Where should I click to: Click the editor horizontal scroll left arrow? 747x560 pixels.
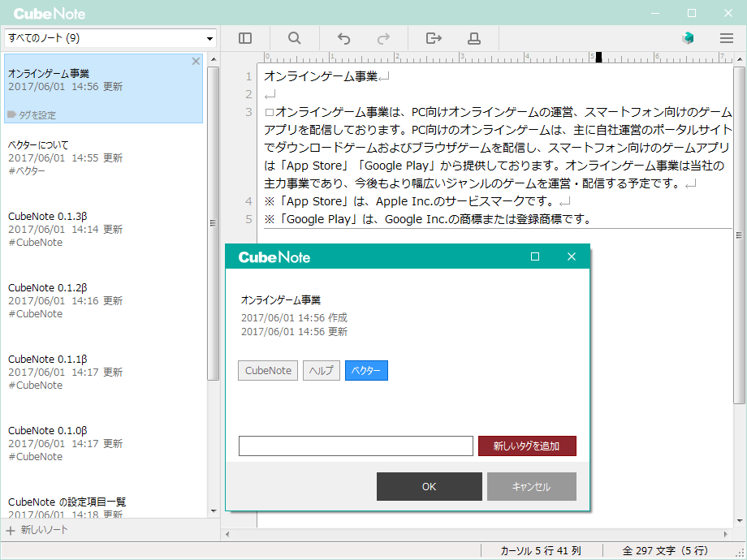click(x=227, y=534)
